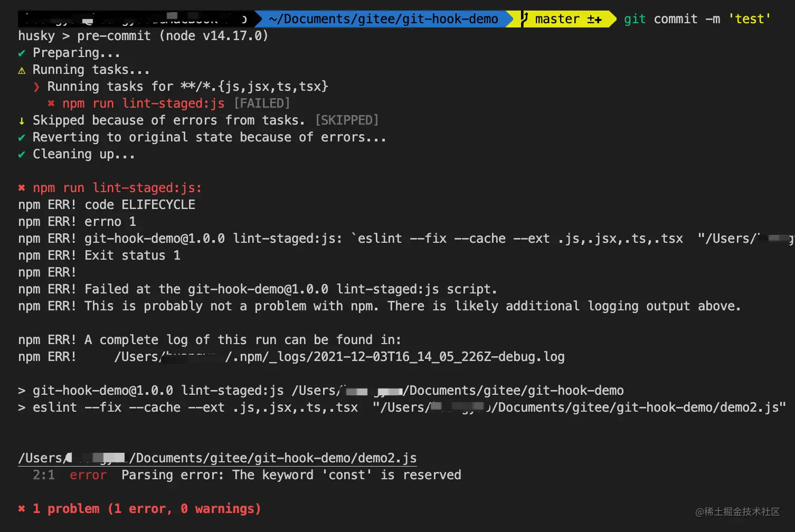The width and height of the screenshot is (795, 532).
Task: Click the 2:1 line number location
Action: (x=44, y=475)
